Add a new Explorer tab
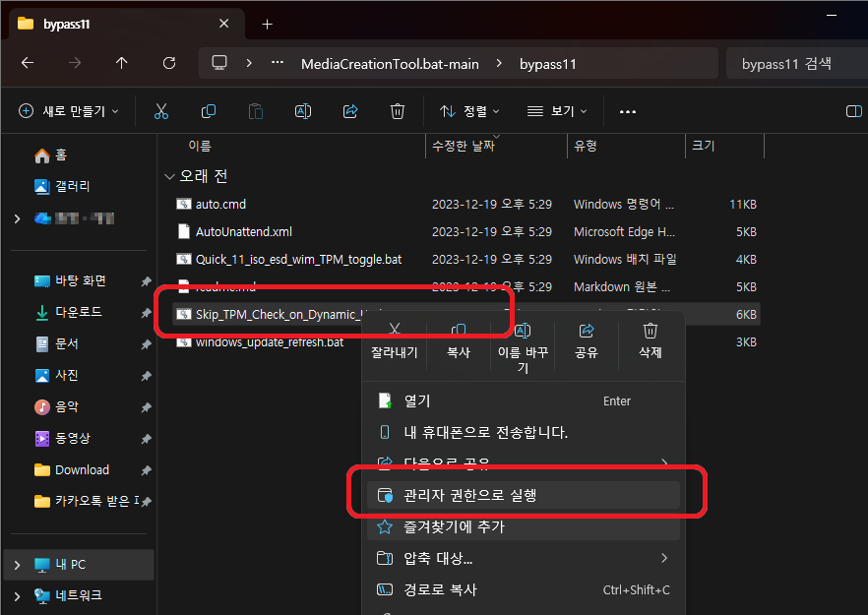868x615 pixels. (x=267, y=24)
